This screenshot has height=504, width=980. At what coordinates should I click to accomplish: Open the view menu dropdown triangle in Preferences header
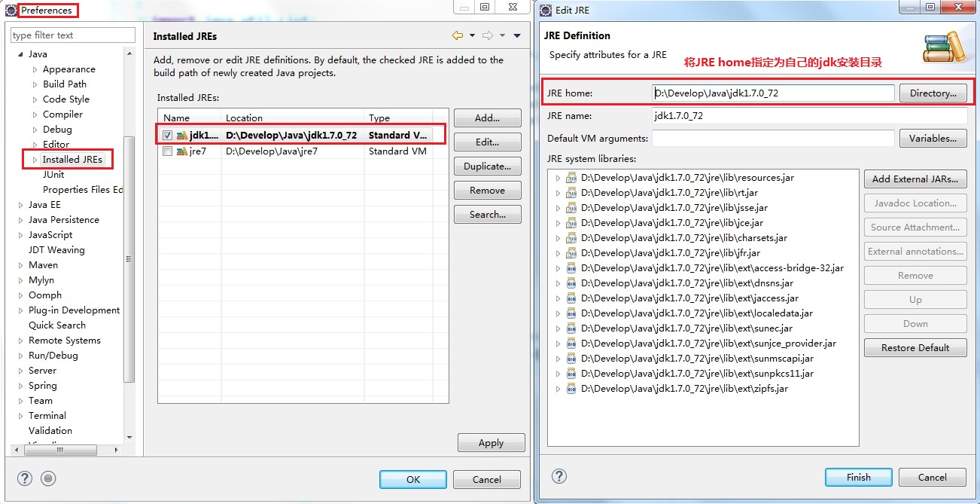[517, 35]
